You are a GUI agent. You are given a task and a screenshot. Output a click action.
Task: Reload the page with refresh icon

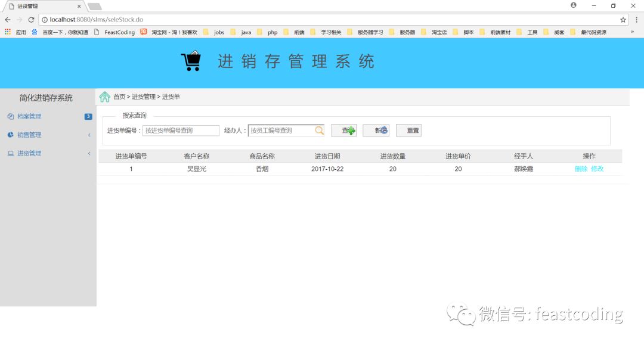[x=31, y=20]
